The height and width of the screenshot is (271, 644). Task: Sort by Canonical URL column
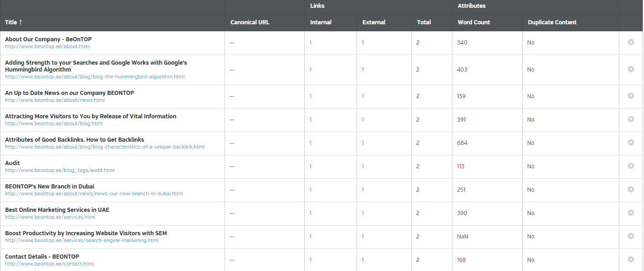(250, 22)
